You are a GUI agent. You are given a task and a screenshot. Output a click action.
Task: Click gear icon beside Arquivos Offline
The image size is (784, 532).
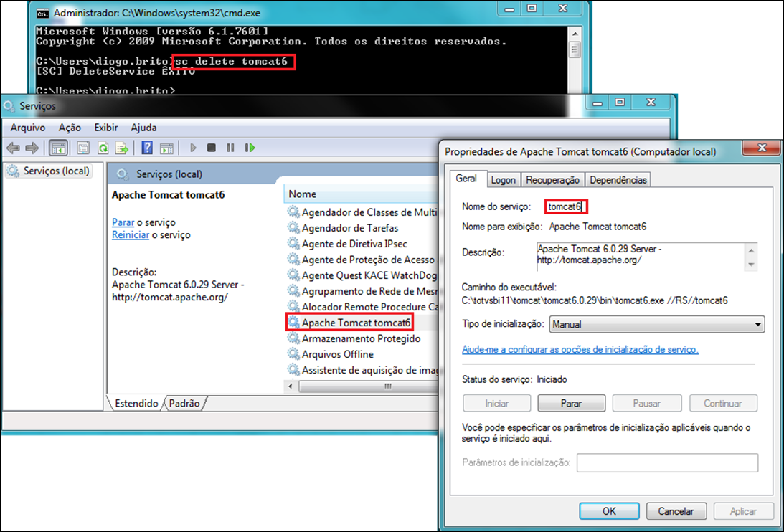(293, 354)
